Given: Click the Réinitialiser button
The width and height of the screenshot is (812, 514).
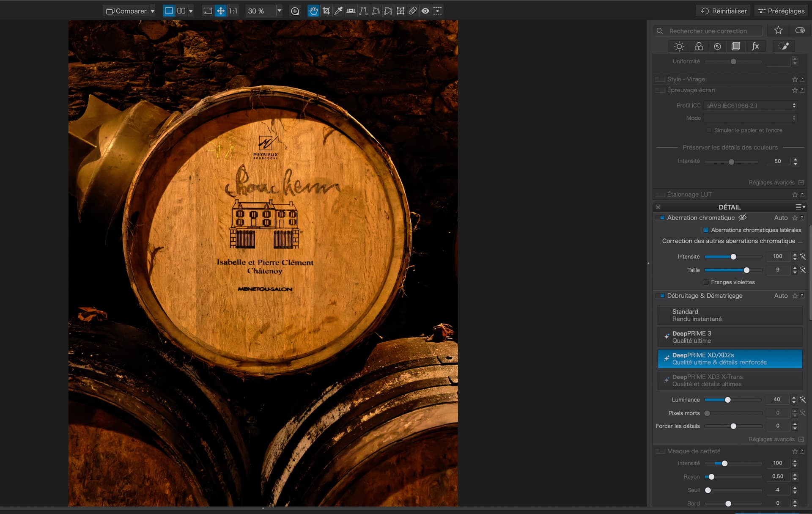Looking at the screenshot, I should point(724,11).
